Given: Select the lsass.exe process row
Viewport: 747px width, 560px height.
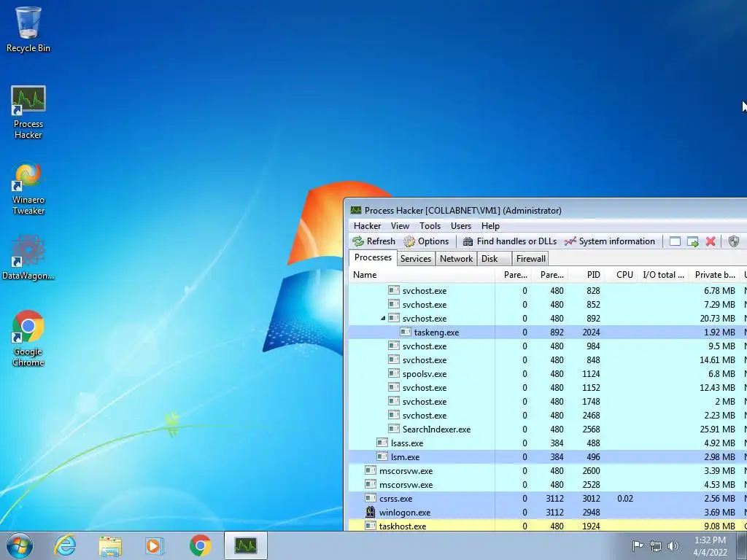Looking at the screenshot, I should pos(548,443).
